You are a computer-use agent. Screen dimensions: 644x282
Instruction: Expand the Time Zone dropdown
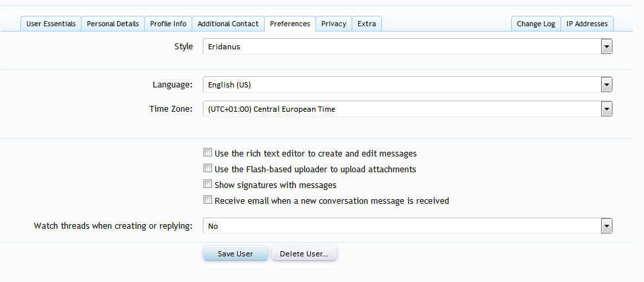[x=408, y=109]
